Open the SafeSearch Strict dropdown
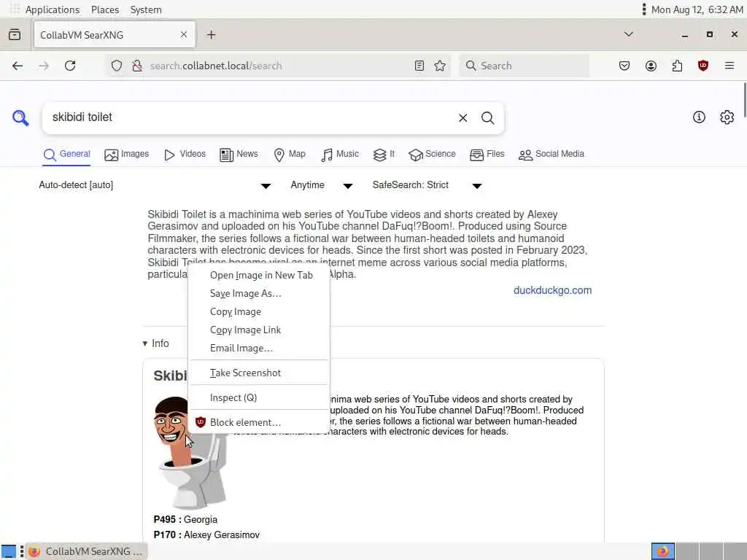The width and height of the screenshot is (747, 560). pos(427,185)
